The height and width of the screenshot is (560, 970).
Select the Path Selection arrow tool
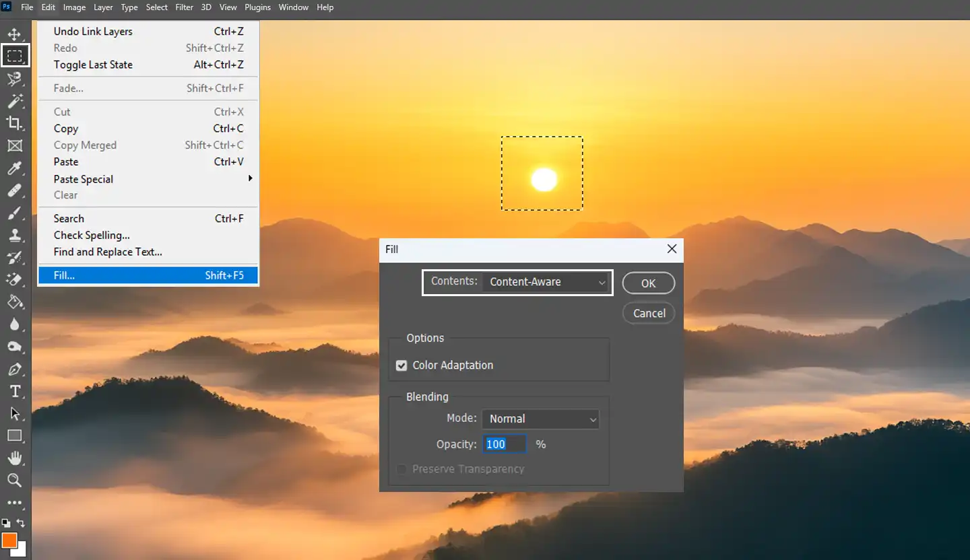pos(14,413)
